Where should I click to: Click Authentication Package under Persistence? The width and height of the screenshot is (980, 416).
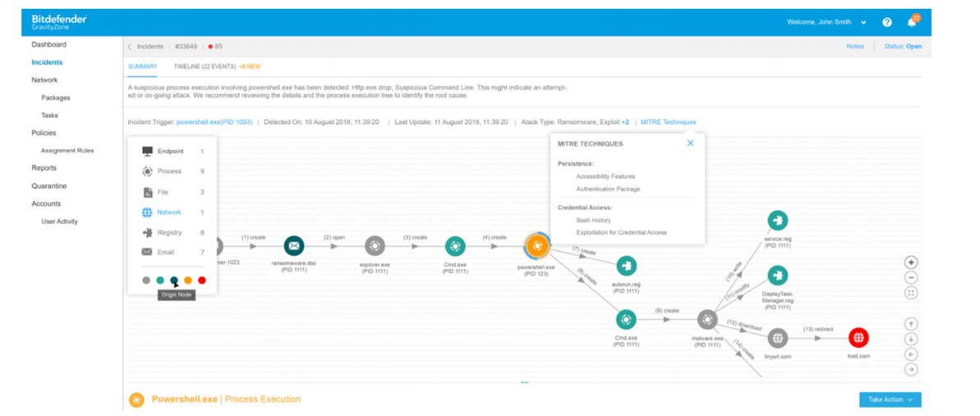608,189
